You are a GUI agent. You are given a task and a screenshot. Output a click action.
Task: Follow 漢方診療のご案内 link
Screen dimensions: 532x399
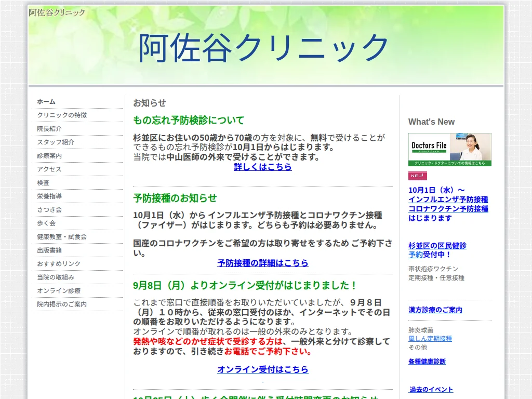tap(435, 310)
